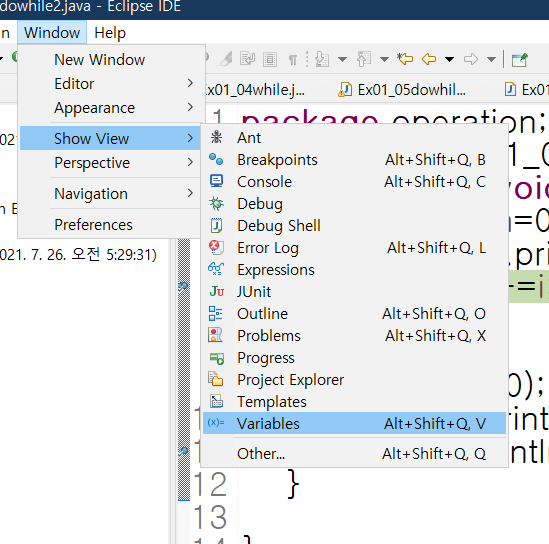Open the Next Annotation dropdown arrow
This screenshot has height=544, width=549.
click(x=342, y=60)
